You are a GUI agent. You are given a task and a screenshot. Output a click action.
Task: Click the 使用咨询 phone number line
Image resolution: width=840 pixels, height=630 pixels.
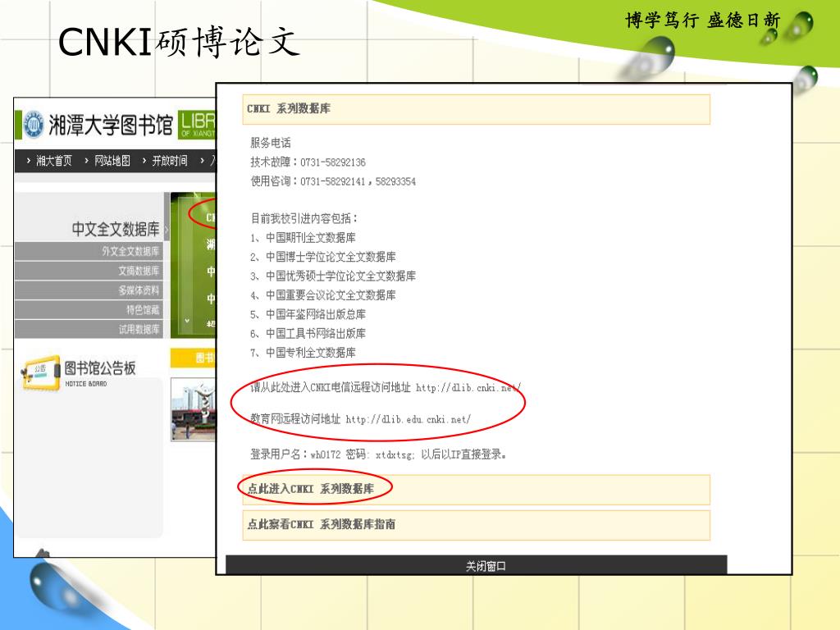tap(333, 181)
